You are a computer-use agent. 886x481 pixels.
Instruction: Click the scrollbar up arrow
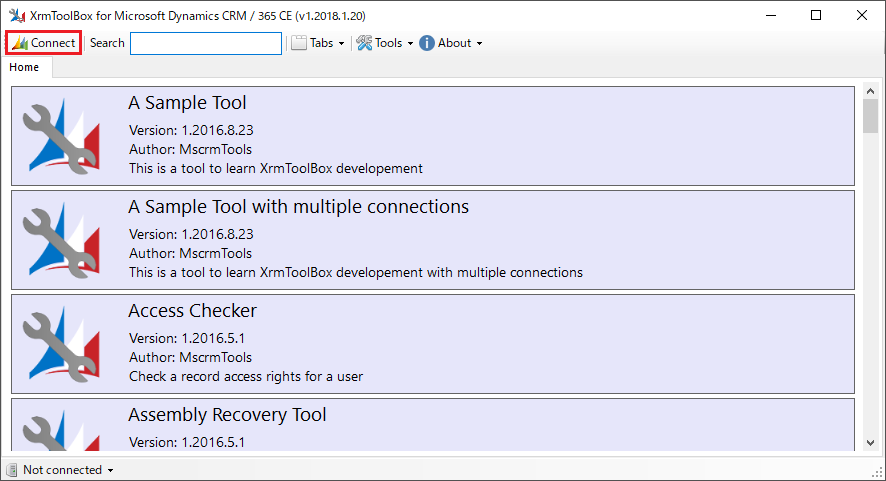pos(870,91)
